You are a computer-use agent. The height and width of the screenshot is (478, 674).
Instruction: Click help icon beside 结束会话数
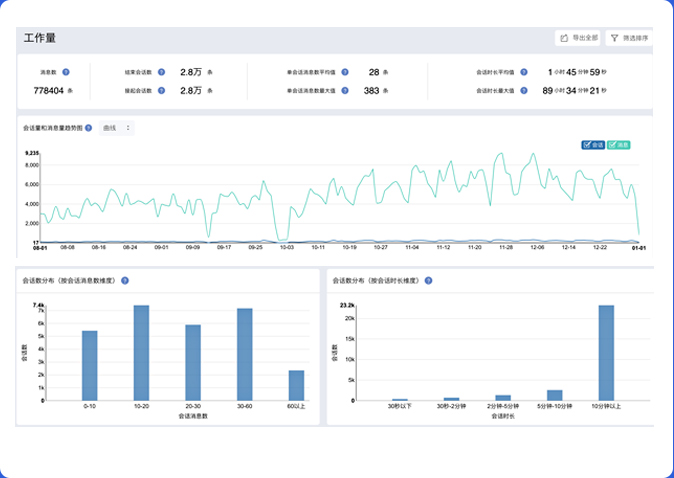[161, 72]
